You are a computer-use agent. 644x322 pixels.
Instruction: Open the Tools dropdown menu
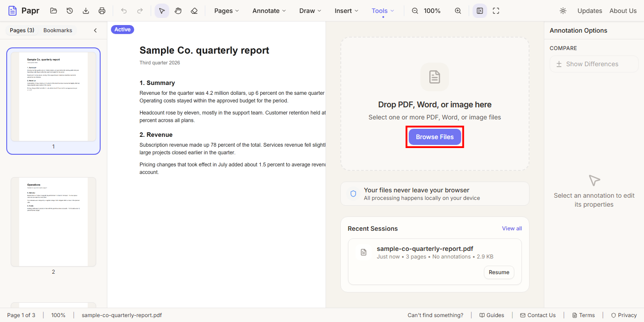point(383,11)
